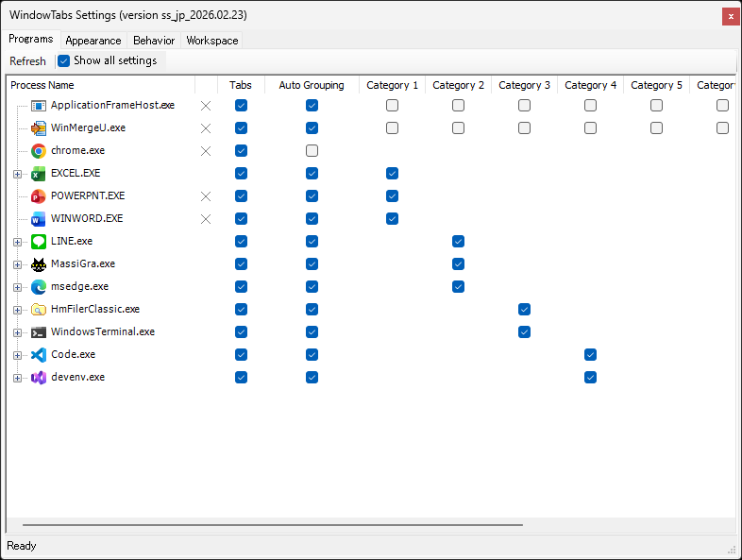Expand the EXCEL.EXE tree node
Viewport: 742px width, 560px height.
(18, 174)
